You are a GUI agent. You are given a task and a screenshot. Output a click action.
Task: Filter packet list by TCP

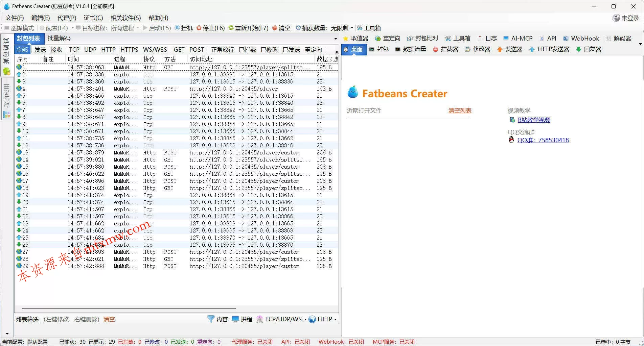(x=74, y=50)
